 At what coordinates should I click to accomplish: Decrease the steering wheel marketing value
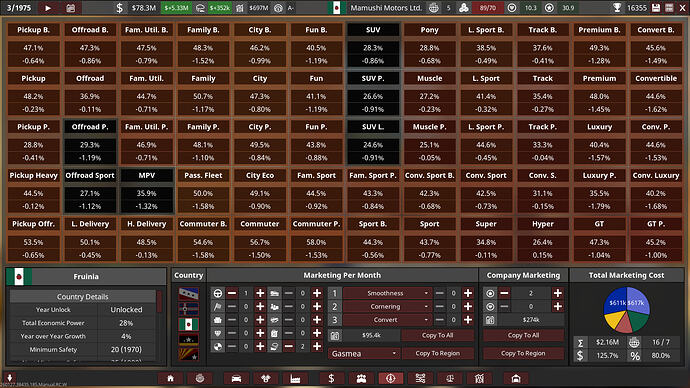[x=232, y=293]
